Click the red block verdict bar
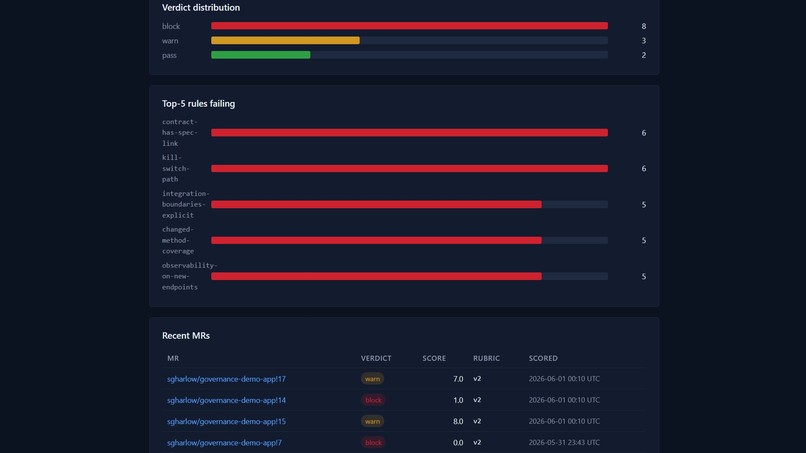This screenshot has height=453, width=806. pyautogui.click(x=409, y=26)
